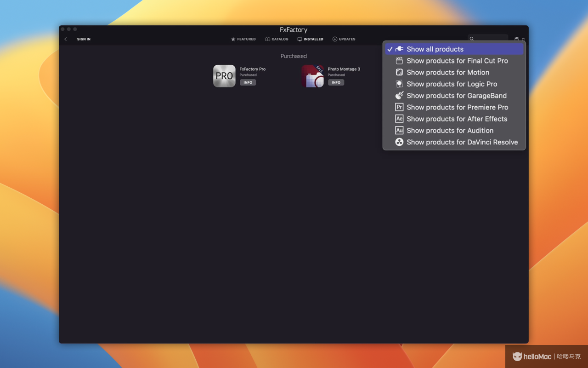Select Show products for Logic Pro

[x=454, y=84]
